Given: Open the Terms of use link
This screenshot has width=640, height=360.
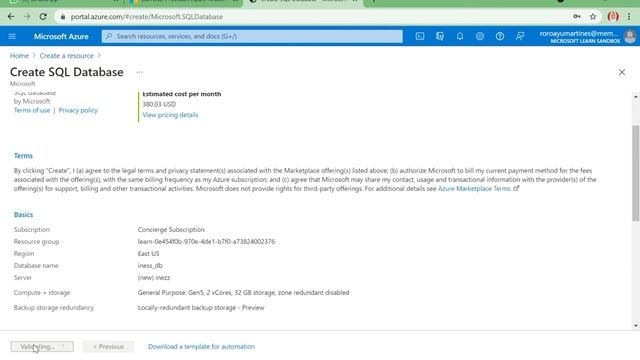Looking at the screenshot, I should click(32, 110).
